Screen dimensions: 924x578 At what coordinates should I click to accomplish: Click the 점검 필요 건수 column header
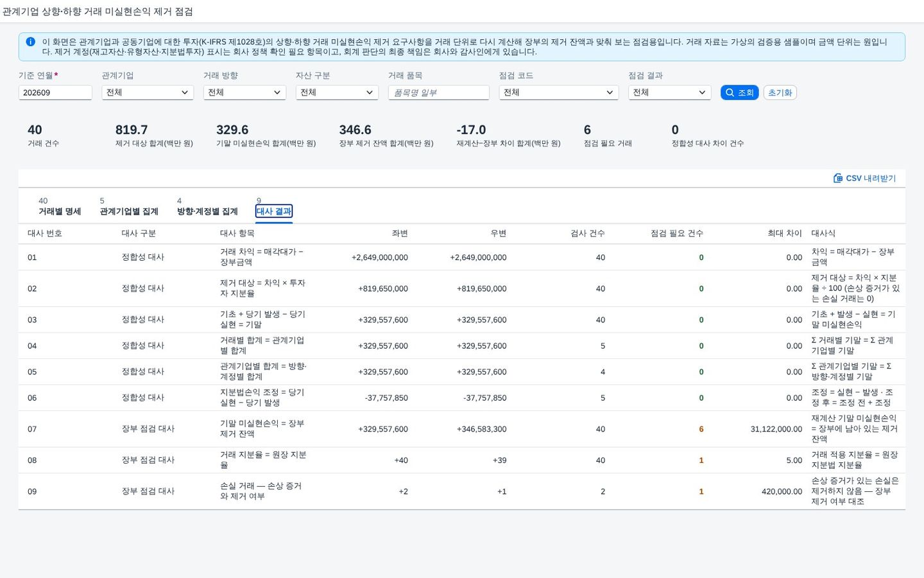coord(677,233)
